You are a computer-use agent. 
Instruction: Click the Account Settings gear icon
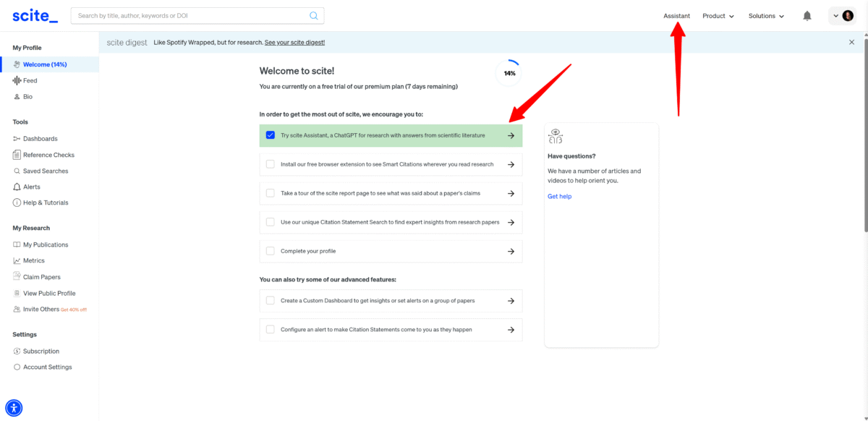click(x=17, y=367)
